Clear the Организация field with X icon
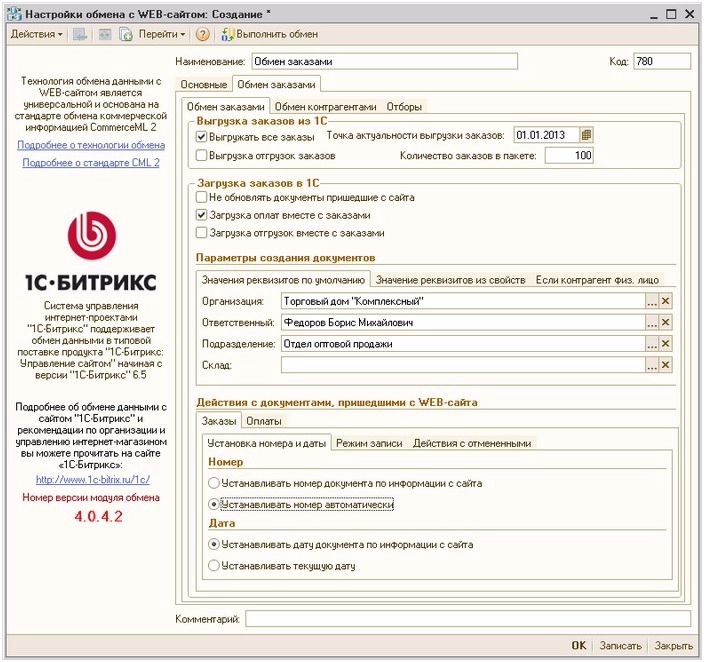The width and height of the screenshot is (704, 662). [x=666, y=300]
